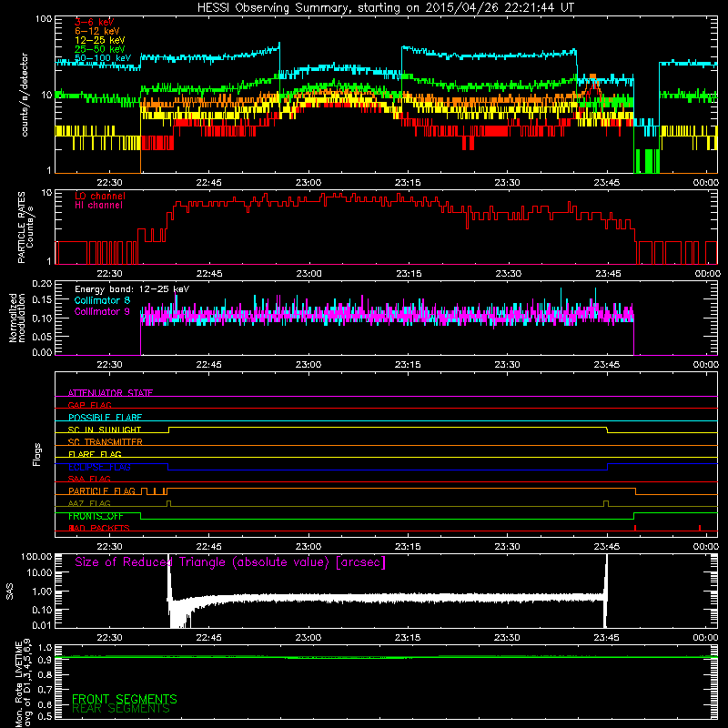728x728 pixels.
Task: Click the SAS axis label
Action: click(9, 591)
